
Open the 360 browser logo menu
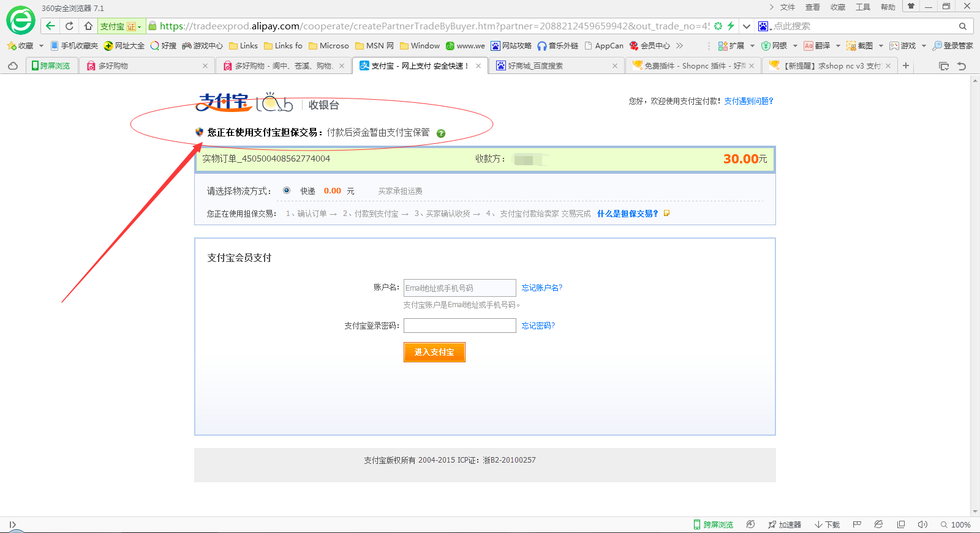click(x=21, y=21)
